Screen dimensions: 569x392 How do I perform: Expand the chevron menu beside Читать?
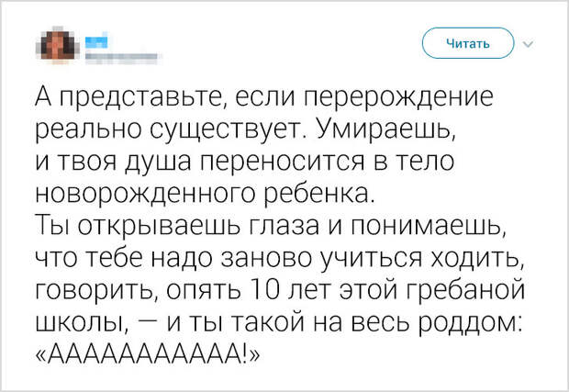tap(529, 44)
